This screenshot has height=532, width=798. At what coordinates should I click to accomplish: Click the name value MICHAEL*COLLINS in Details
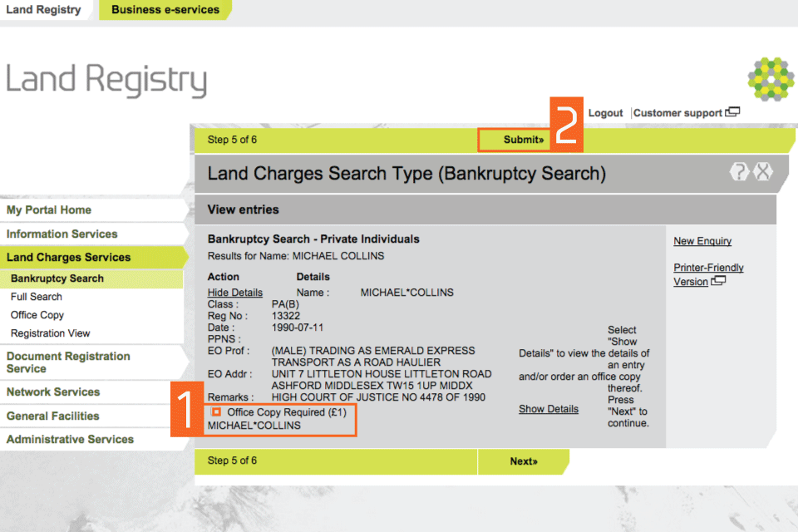[x=406, y=293]
